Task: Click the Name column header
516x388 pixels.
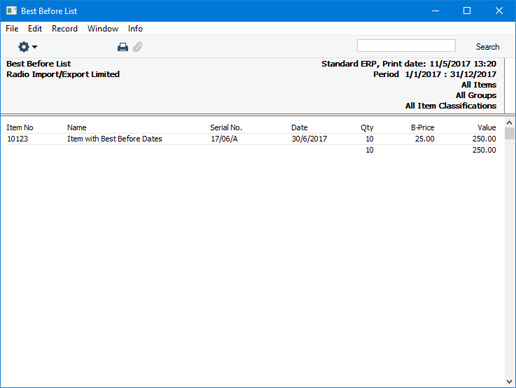Action: [77, 127]
